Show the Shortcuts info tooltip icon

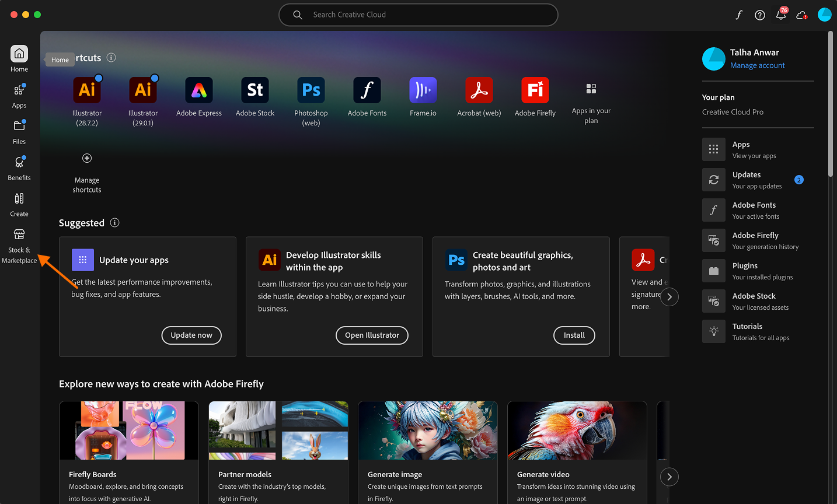pyautogui.click(x=111, y=58)
